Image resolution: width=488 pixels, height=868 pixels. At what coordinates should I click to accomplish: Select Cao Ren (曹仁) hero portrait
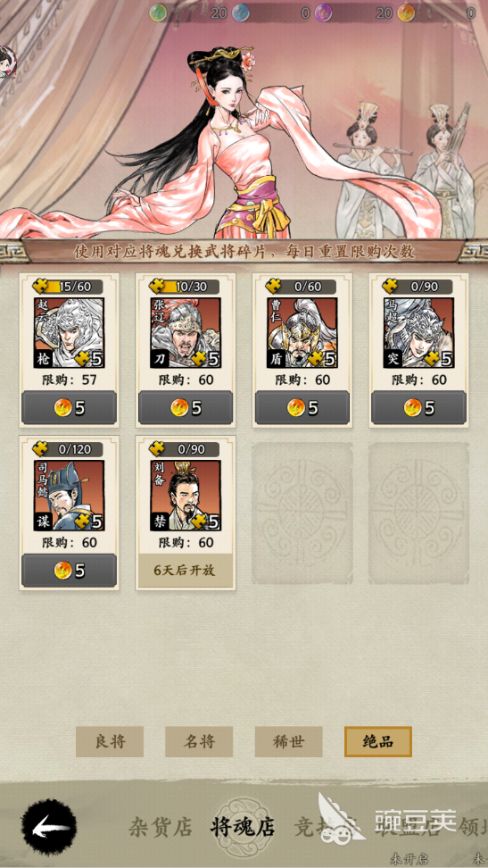tap(302, 333)
